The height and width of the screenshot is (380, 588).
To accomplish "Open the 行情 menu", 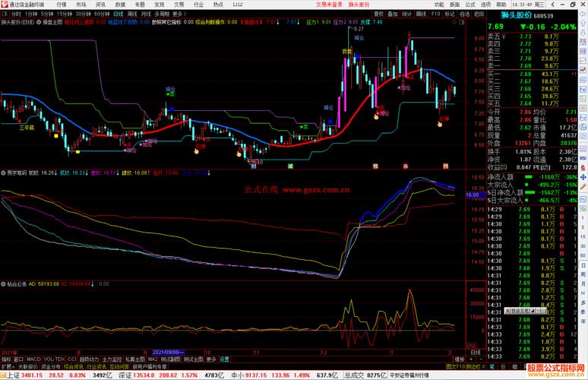I will click(62, 5).
